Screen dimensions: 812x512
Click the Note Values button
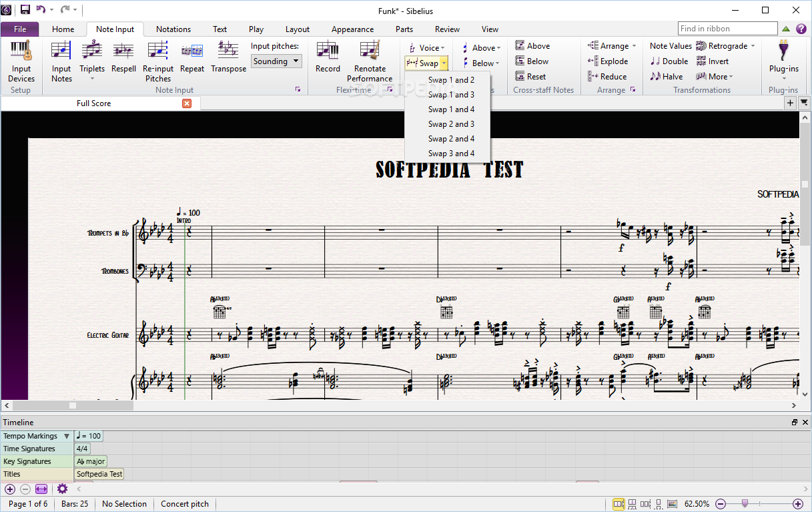pyautogui.click(x=671, y=46)
